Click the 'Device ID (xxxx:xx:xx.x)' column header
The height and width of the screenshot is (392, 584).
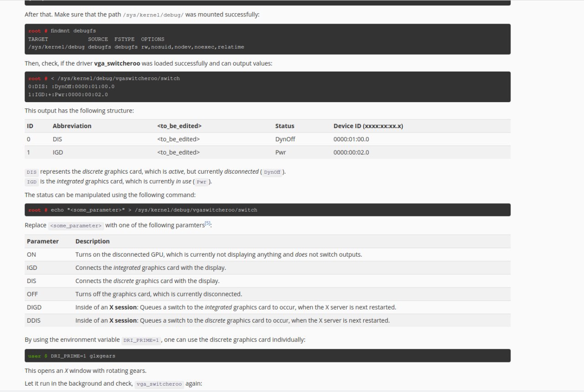click(x=368, y=126)
